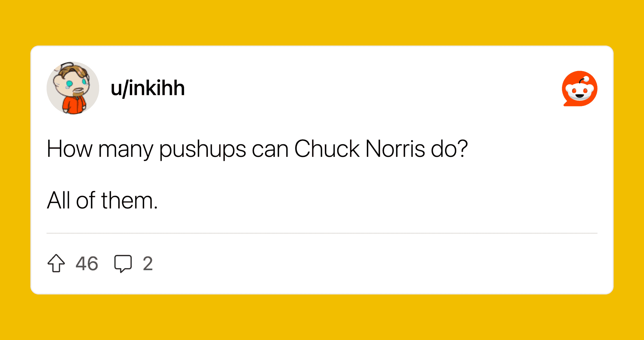The height and width of the screenshot is (340, 644).
Task: Open comments via the speech bubble icon
Action: [123, 263]
